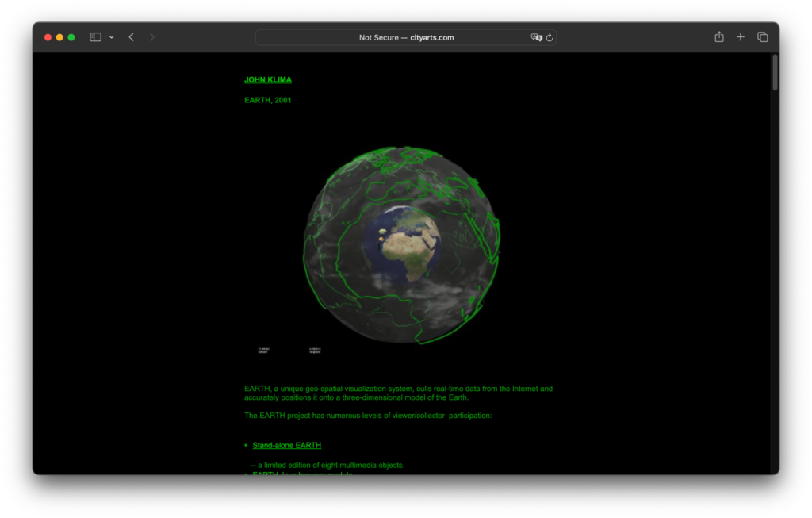The width and height of the screenshot is (812, 518).
Task: Open the translate page icon
Action: tap(536, 37)
